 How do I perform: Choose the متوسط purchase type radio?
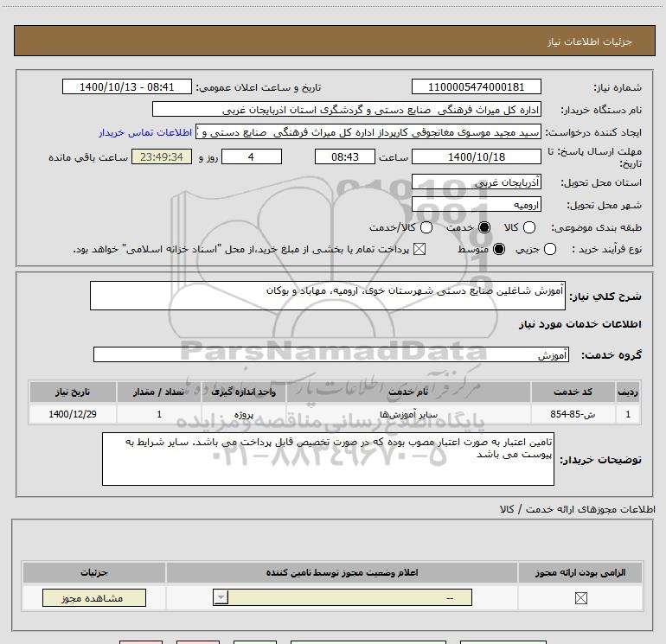coord(499,249)
